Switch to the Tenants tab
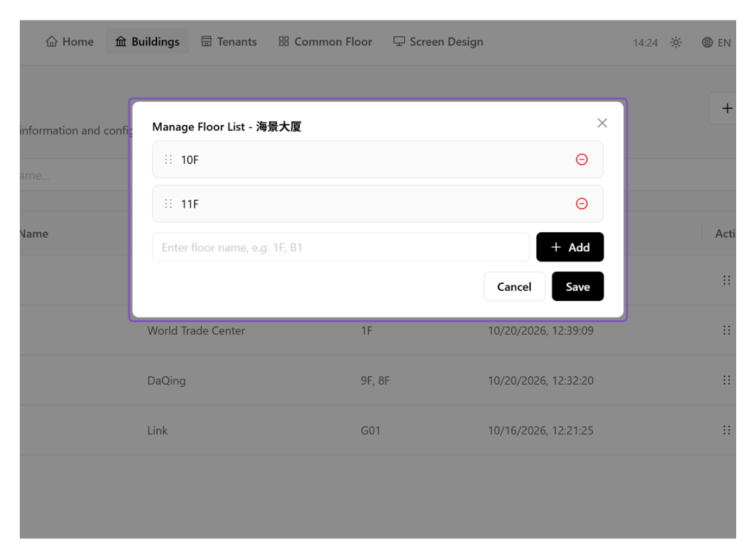Screen dimensions: 756x559 click(x=229, y=42)
